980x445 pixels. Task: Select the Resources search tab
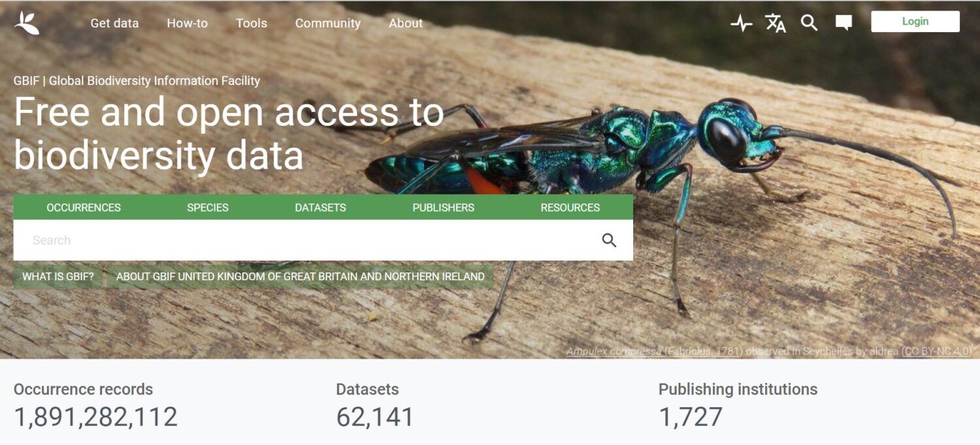(570, 208)
